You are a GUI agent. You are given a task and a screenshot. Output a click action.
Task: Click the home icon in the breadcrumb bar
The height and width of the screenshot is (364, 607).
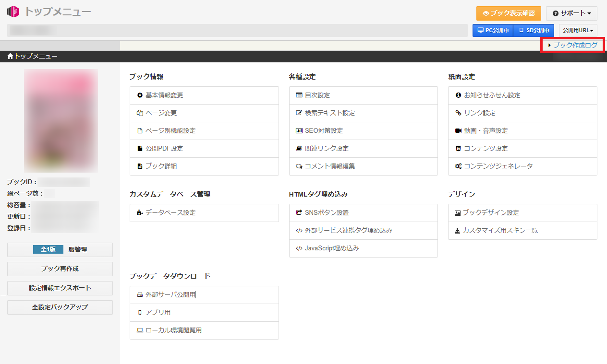point(10,57)
